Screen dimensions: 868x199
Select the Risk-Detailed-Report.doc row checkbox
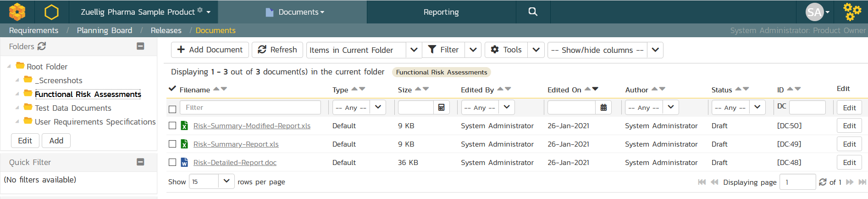(172, 162)
